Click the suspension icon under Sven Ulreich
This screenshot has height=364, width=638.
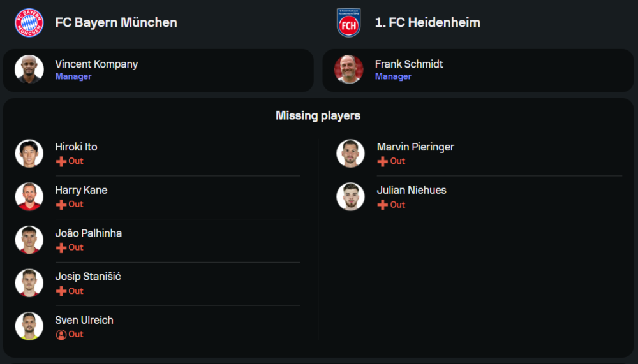(61, 334)
